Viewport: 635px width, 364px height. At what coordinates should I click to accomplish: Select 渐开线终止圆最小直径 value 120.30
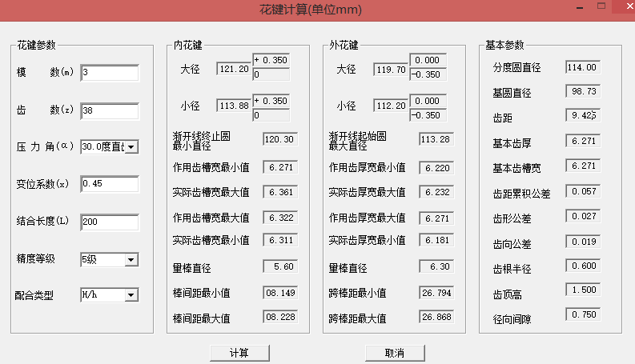click(x=280, y=139)
